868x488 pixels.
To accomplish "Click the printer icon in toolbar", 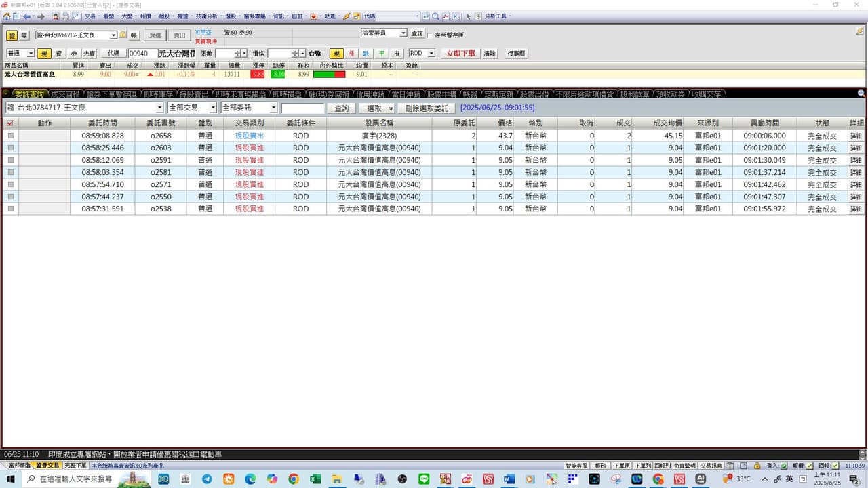I will click(65, 16).
